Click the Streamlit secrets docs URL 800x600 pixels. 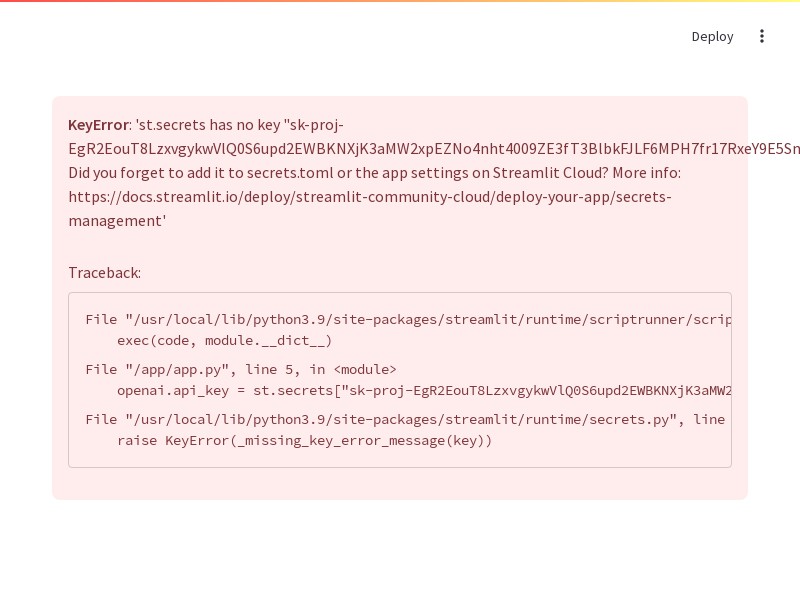coord(370,209)
